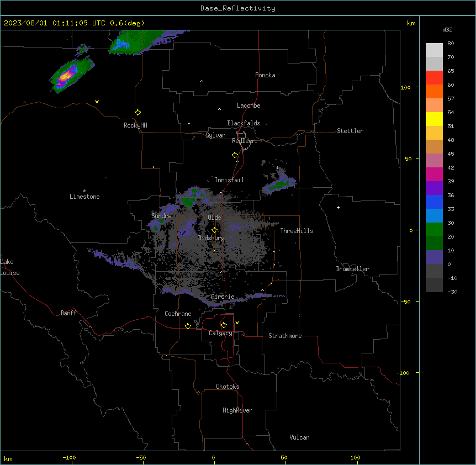
Task: Click the RedDeer city label
Action: coord(243,141)
